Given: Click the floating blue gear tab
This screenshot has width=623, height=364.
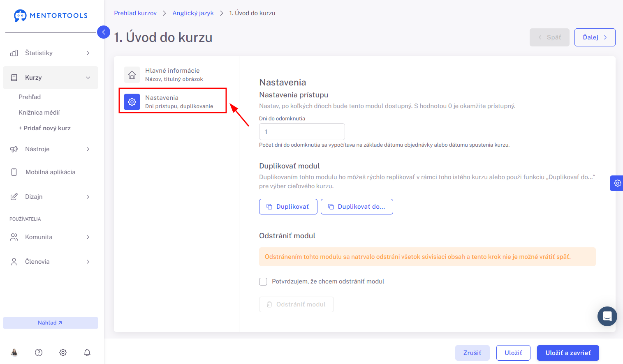Looking at the screenshot, I should (x=617, y=183).
